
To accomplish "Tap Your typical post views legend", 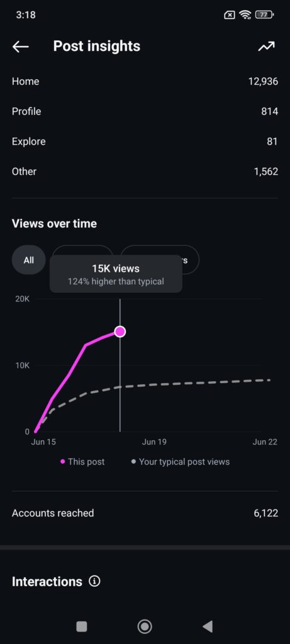I will pyautogui.click(x=181, y=462).
